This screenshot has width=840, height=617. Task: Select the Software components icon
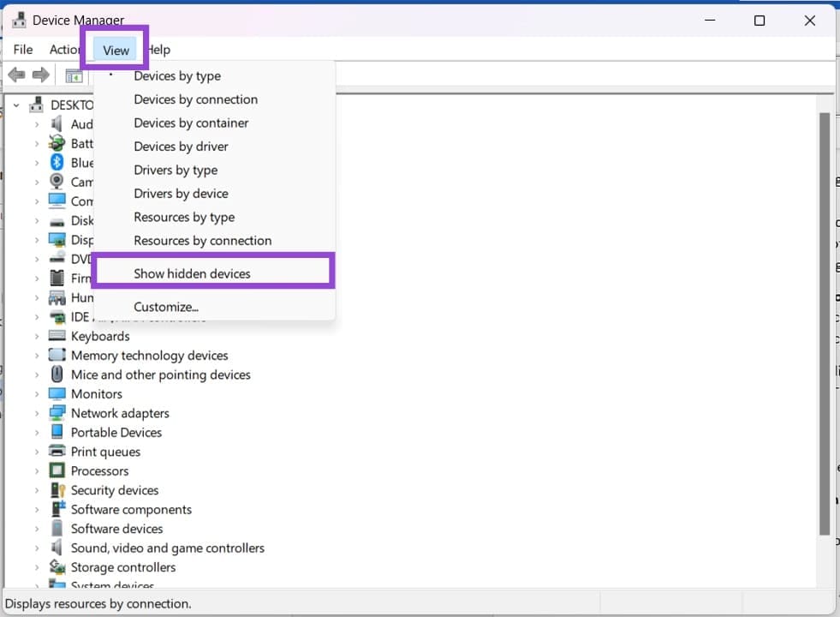click(57, 509)
